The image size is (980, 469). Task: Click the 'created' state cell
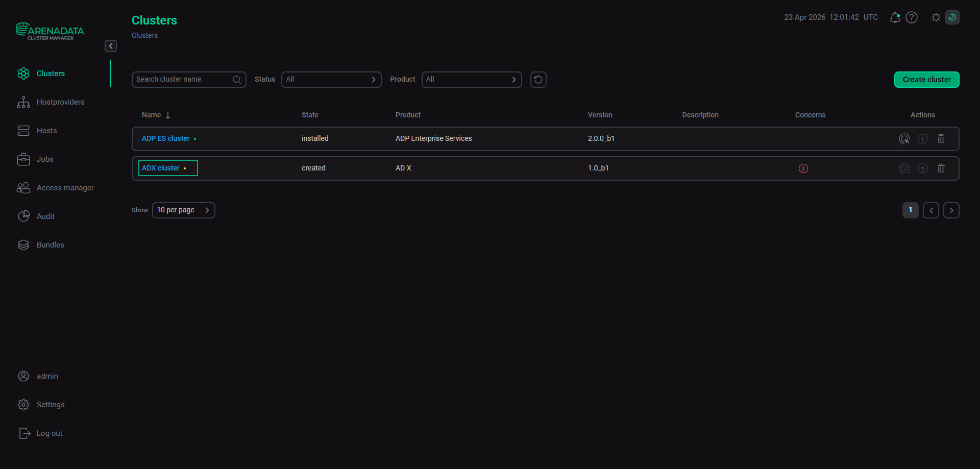[x=313, y=168]
